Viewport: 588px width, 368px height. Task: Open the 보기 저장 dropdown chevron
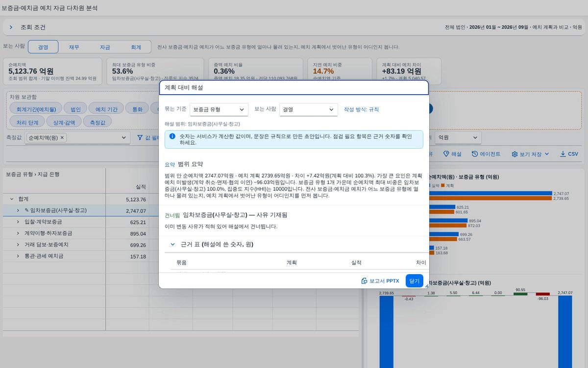pos(547,154)
